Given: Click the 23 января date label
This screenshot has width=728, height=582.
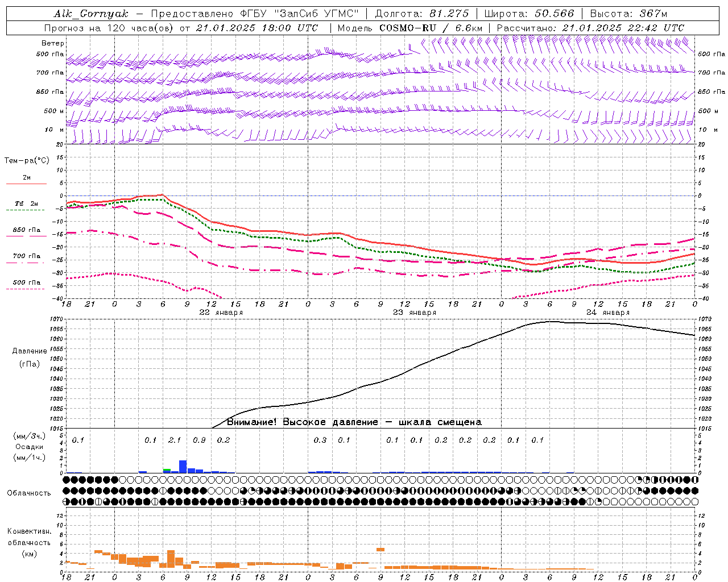Looking at the screenshot, I should tap(415, 313).
